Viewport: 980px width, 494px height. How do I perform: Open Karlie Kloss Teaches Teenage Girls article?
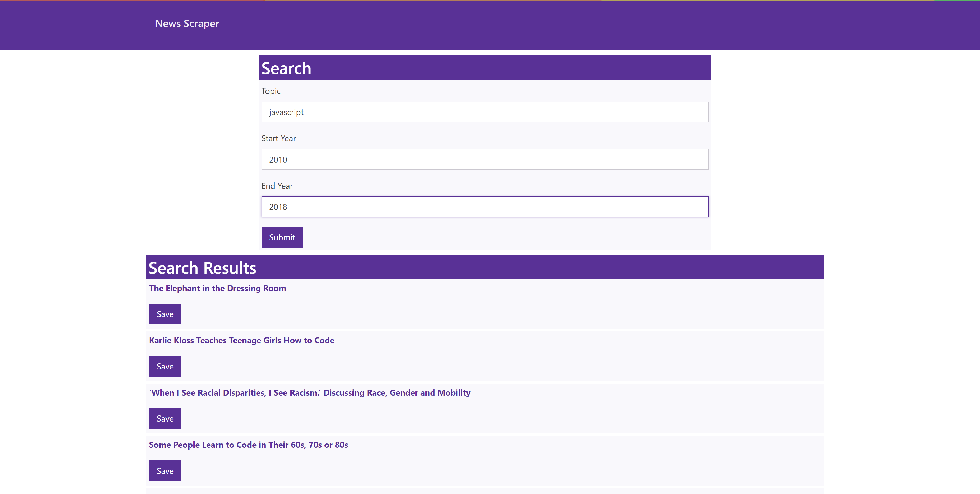point(242,340)
